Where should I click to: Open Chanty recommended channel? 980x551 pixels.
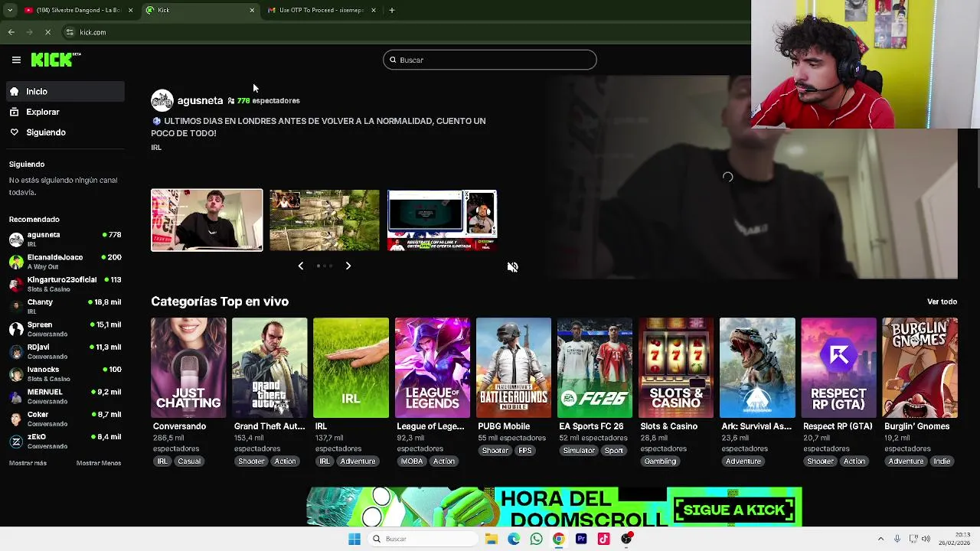(x=65, y=306)
